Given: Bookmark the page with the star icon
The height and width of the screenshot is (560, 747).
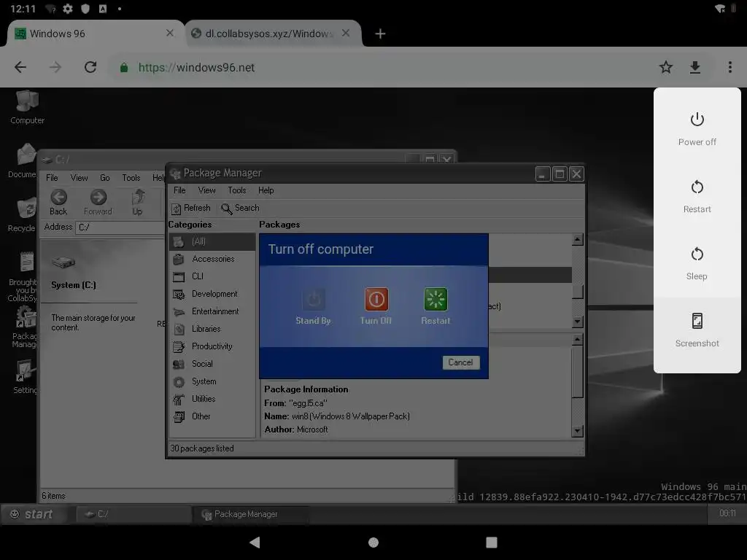Looking at the screenshot, I should click(x=666, y=67).
